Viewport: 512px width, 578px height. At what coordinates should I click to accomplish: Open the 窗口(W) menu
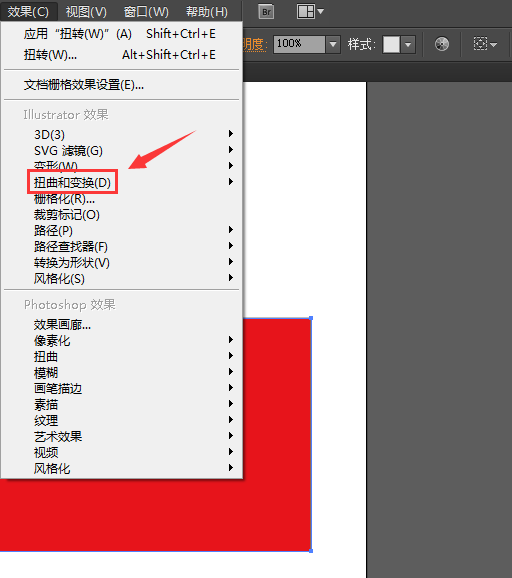pyautogui.click(x=146, y=11)
